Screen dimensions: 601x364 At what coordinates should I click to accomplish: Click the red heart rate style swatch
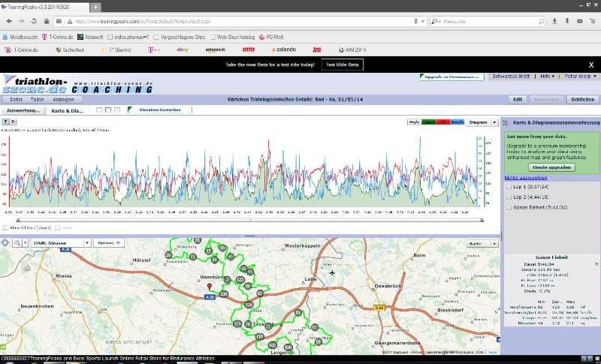click(x=445, y=122)
